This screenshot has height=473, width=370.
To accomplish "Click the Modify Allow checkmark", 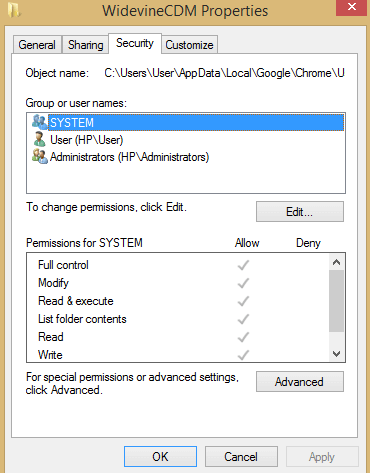I will coord(243,283).
